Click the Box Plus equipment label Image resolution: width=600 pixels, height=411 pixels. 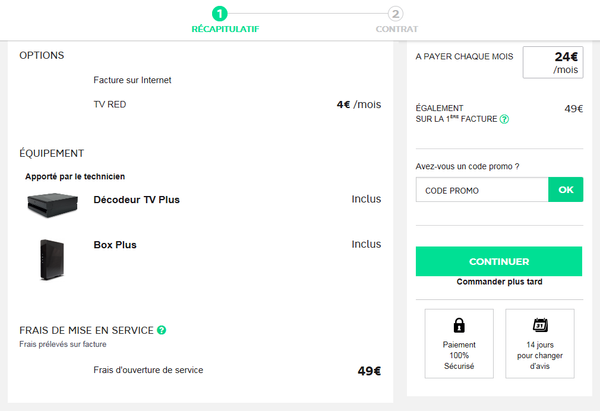click(x=115, y=245)
